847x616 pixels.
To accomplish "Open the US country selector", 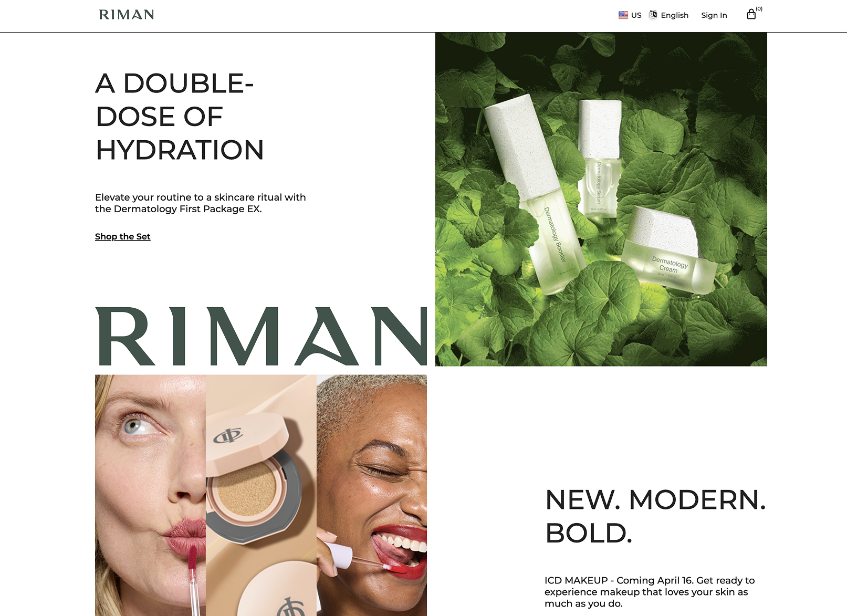I will point(630,15).
